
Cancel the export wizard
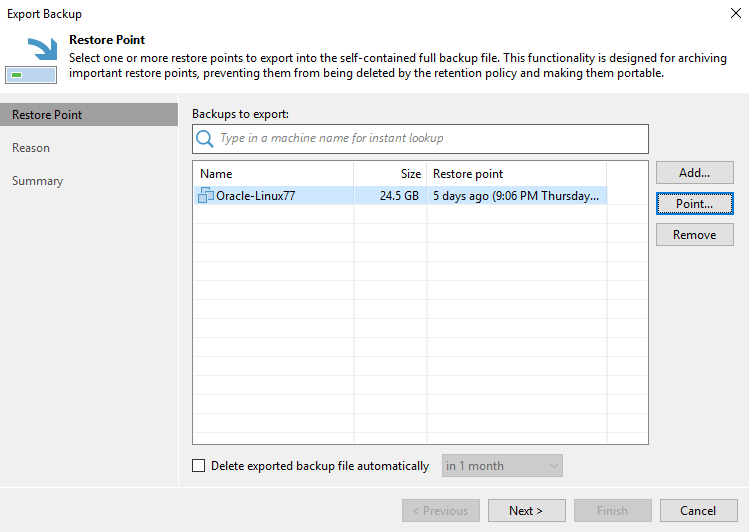tap(698, 511)
